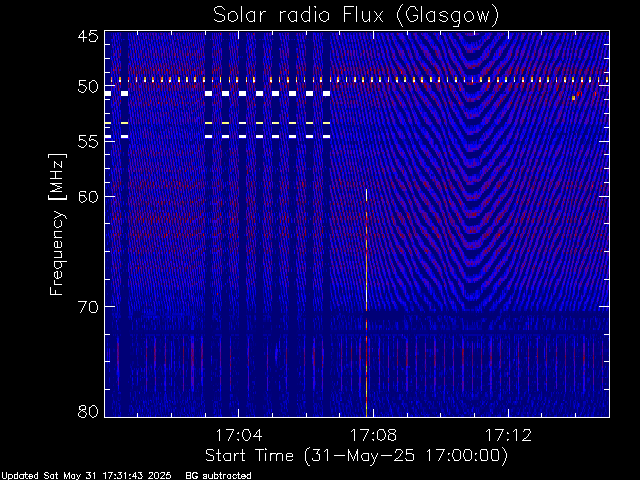The height and width of the screenshot is (480, 640).
Task: Click the 'Frequency [MHz]' axis title
Action: pyautogui.click(x=57, y=224)
